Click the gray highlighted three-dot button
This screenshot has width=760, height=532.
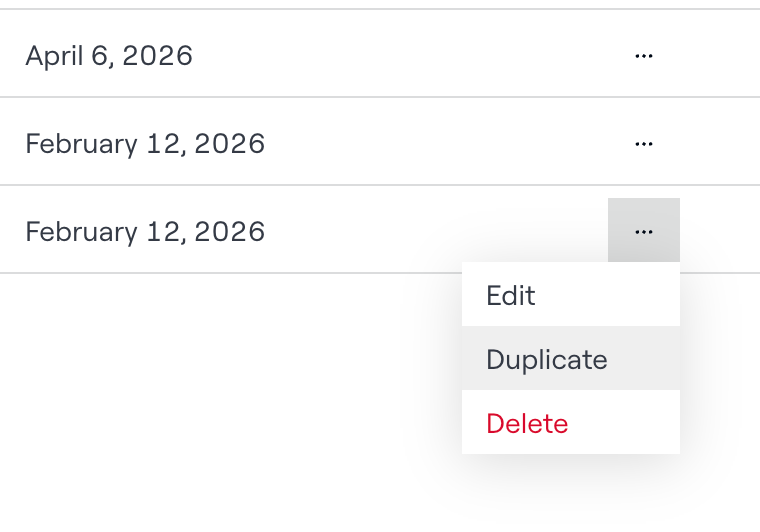pos(643,231)
